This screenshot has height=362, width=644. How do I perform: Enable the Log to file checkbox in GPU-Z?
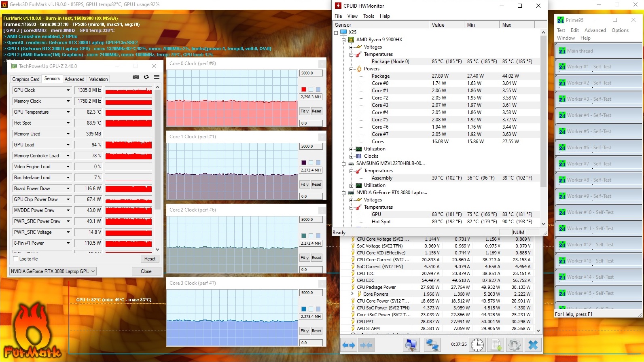point(16,259)
